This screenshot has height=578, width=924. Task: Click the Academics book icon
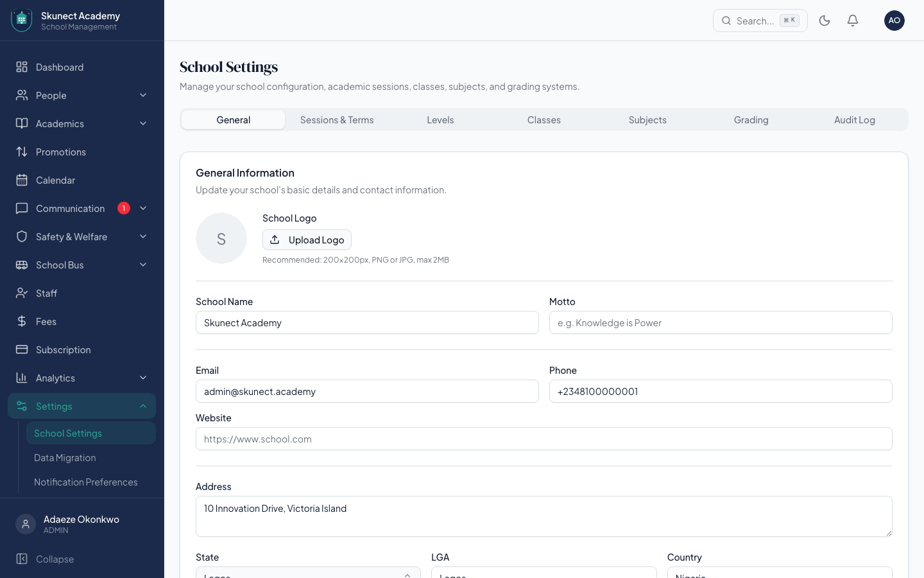[x=22, y=123]
